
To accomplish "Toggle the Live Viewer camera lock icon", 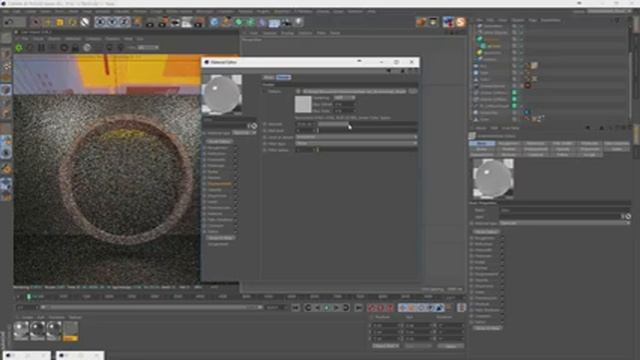I will [75, 48].
